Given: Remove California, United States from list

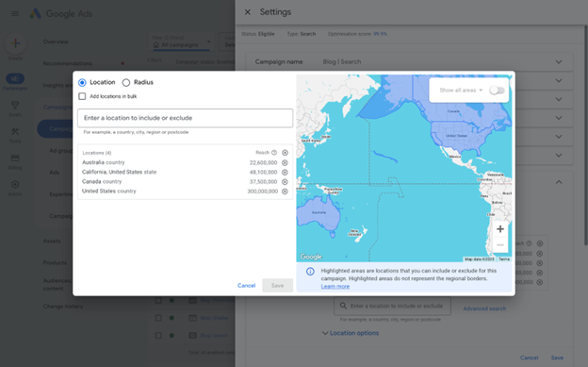Looking at the screenshot, I should [x=285, y=173].
